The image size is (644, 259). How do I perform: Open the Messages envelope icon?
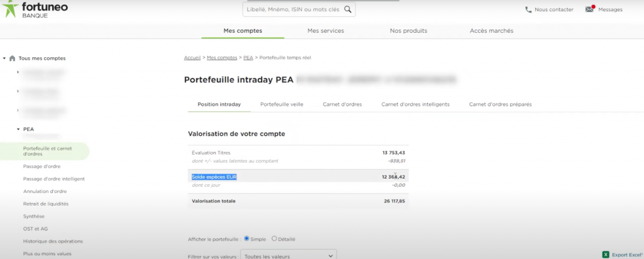589,9
